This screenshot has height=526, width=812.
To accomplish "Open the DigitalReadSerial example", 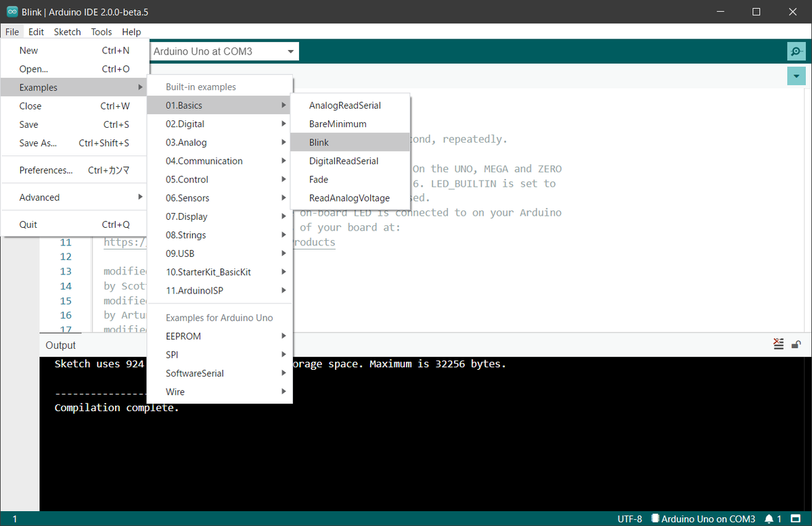I will [351, 161].
